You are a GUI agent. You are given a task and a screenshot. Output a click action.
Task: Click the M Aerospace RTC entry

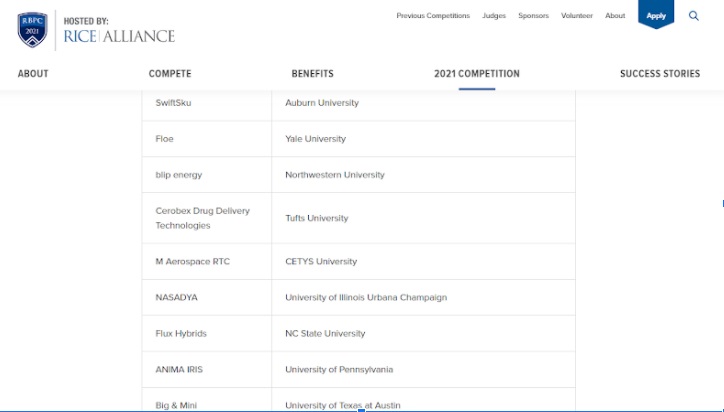(x=193, y=261)
